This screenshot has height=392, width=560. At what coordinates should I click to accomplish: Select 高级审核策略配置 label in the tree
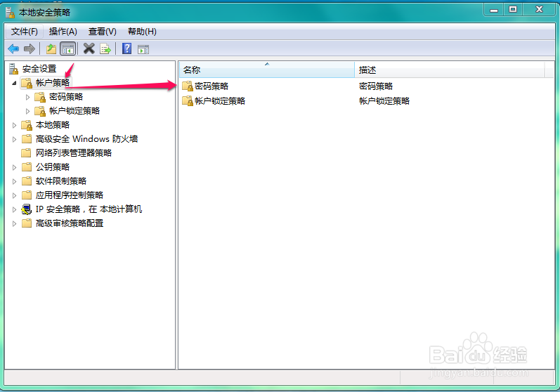(x=70, y=223)
